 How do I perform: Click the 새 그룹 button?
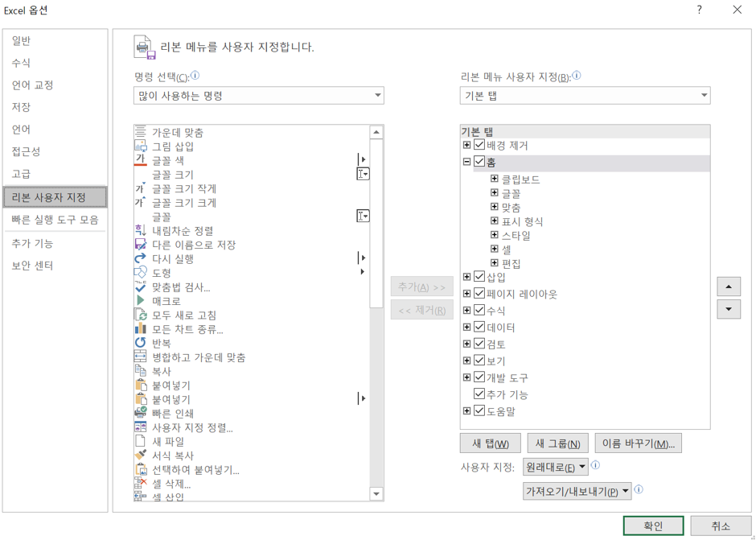point(558,443)
